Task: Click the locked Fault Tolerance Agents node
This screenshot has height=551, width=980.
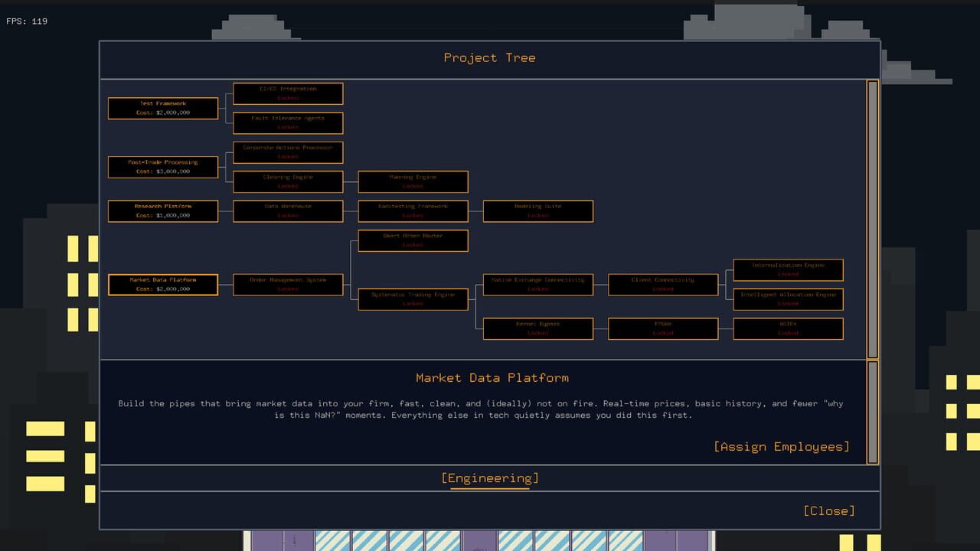Action: coord(288,122)
